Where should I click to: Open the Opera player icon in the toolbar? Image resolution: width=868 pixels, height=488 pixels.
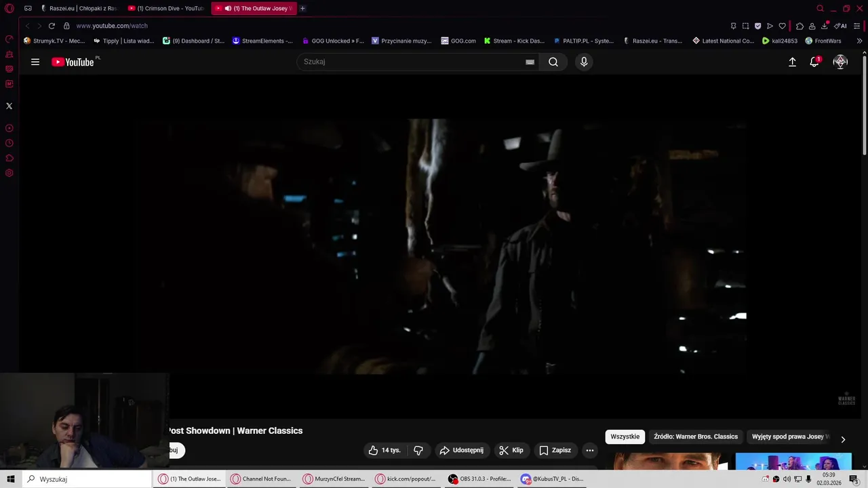tap(770, 26)
